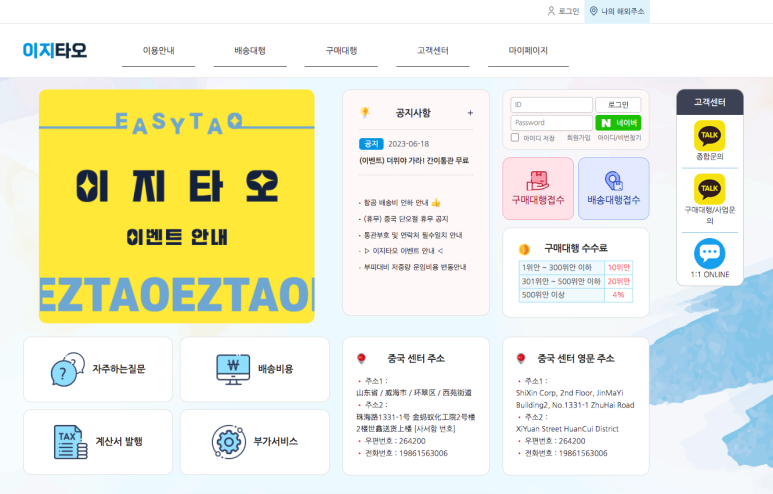773x494 pixels.
Task: Open notice (휴무) 중국 단오절 휴무 공지
Action: click(x=404, y=219)
